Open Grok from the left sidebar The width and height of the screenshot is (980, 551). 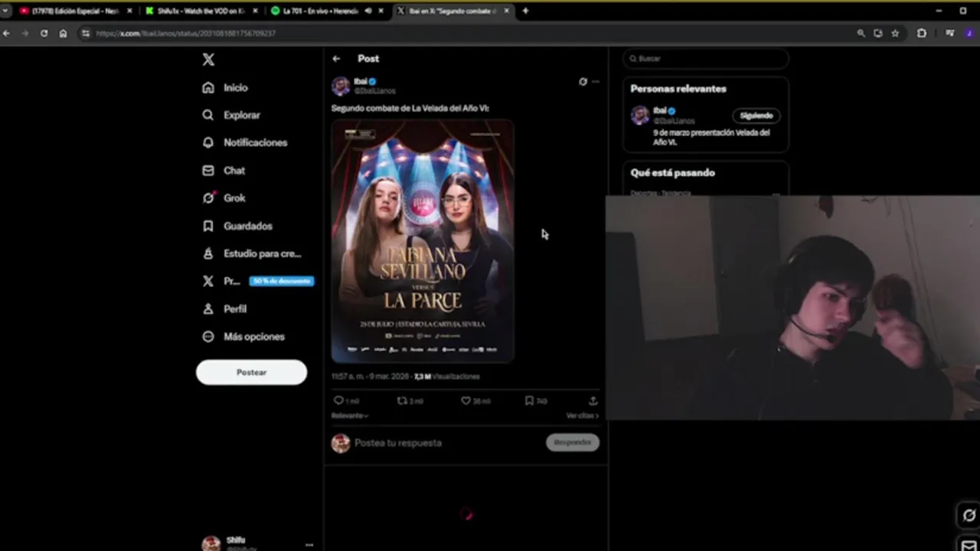coord(224,198)
